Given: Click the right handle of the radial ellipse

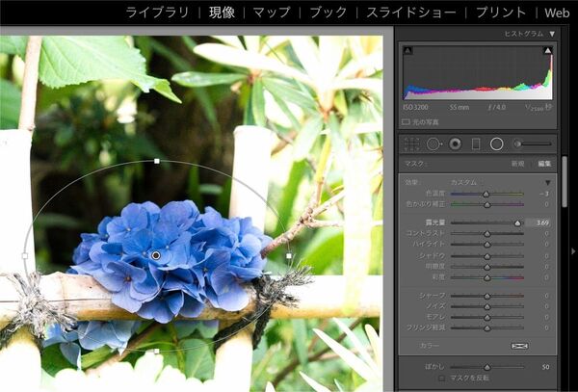Looking at the screenshot, I should click(x=289, y=255).
